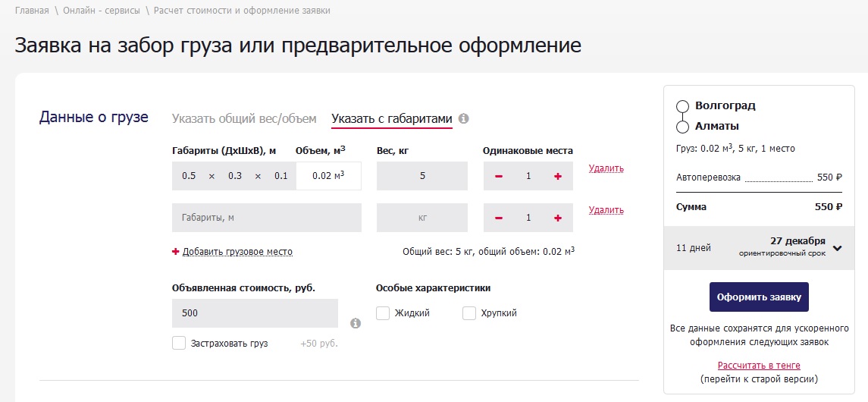The height and width of the screenshot is (402, 868).
Task: Decrease quantity in second cargo row
Action: click(498, 218)
